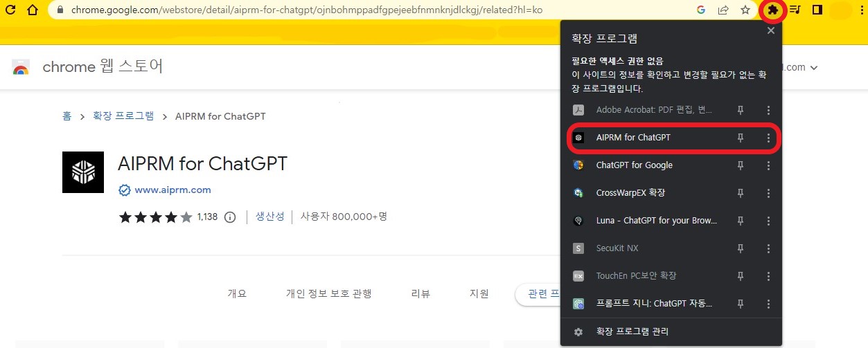Screen dimensions: 868x348
Task: Open CrossWarpEX 확장 from the extensions list
Action: pos(630,193)
